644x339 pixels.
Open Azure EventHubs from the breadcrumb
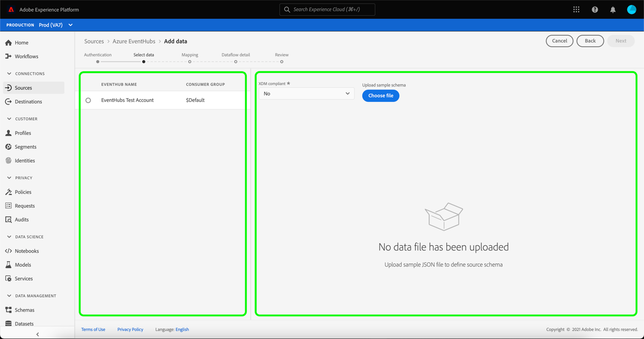(134, 41)
